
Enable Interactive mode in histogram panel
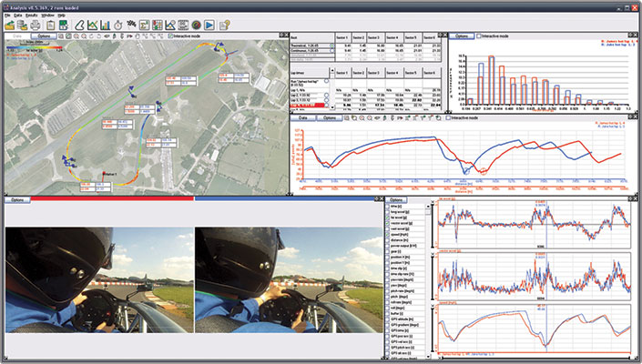click(480, 35)
